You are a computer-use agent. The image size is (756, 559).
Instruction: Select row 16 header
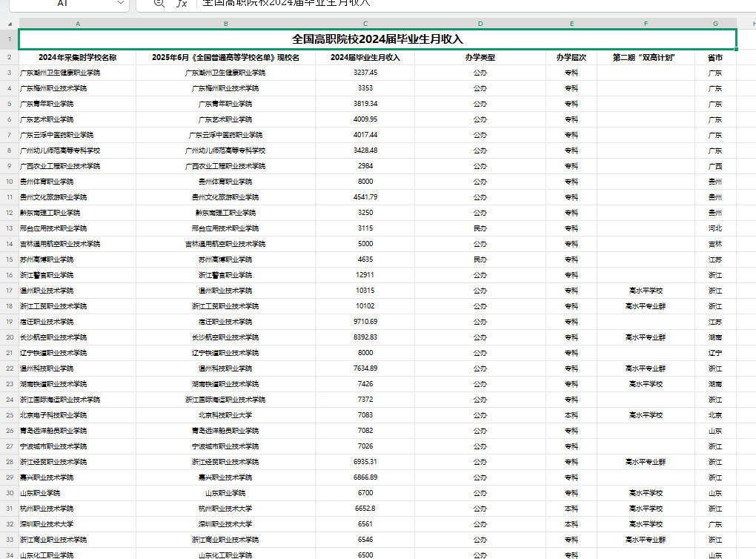click(x=9, y=275)
